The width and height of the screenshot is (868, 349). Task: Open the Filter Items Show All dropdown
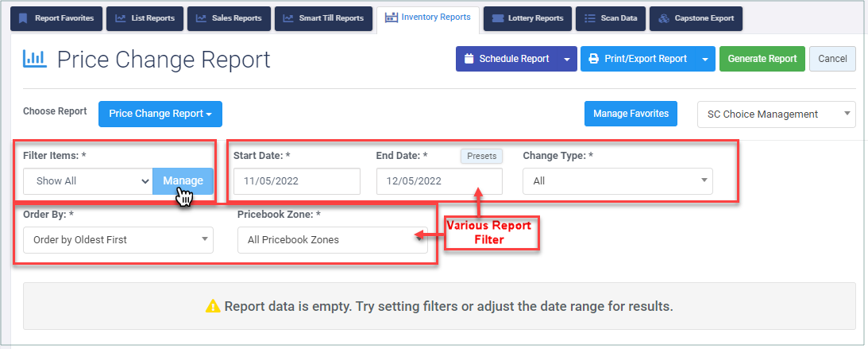[88, 181]
